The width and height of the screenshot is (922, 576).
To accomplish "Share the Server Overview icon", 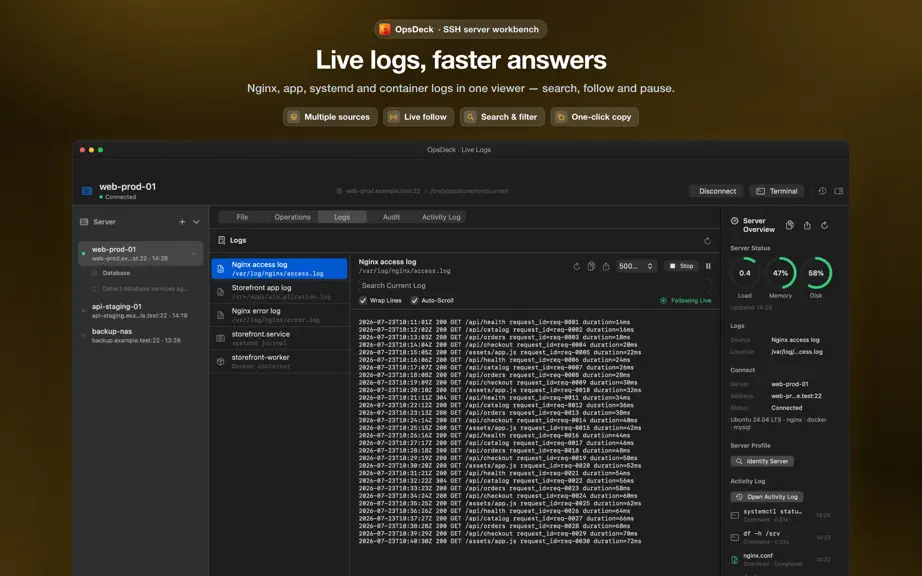I will coord(807,225).
